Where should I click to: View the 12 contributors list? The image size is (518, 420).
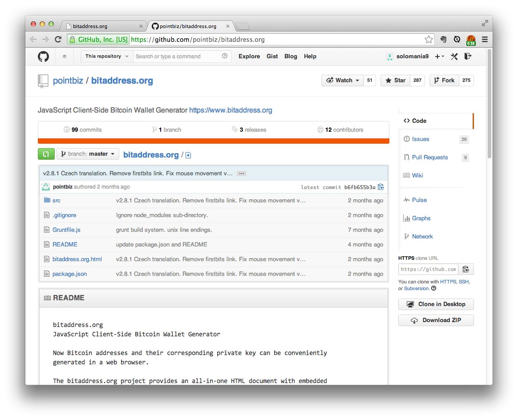(x=340, y=130)
